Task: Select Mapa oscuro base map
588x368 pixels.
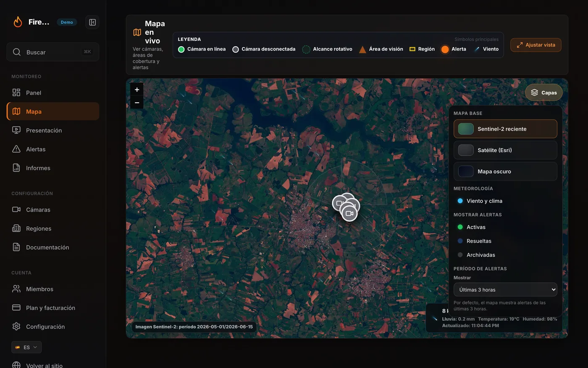Action: 505,171
